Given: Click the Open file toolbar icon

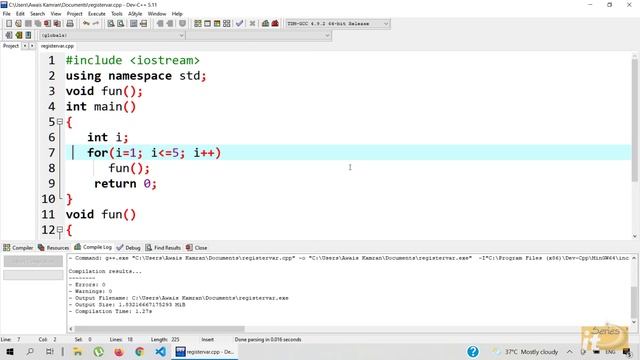Looking at the screenshot, I should click(x=18, y=24).
